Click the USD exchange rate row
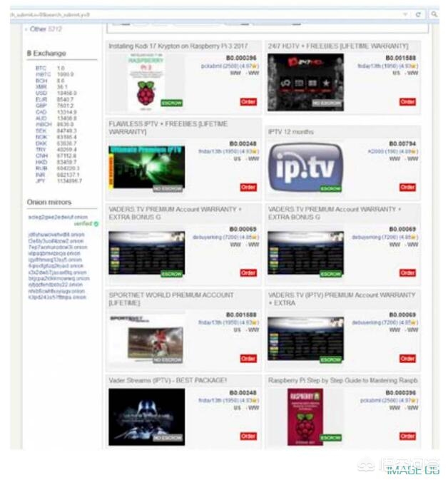This screenshot has width=448, height=480. coord(56,93)
